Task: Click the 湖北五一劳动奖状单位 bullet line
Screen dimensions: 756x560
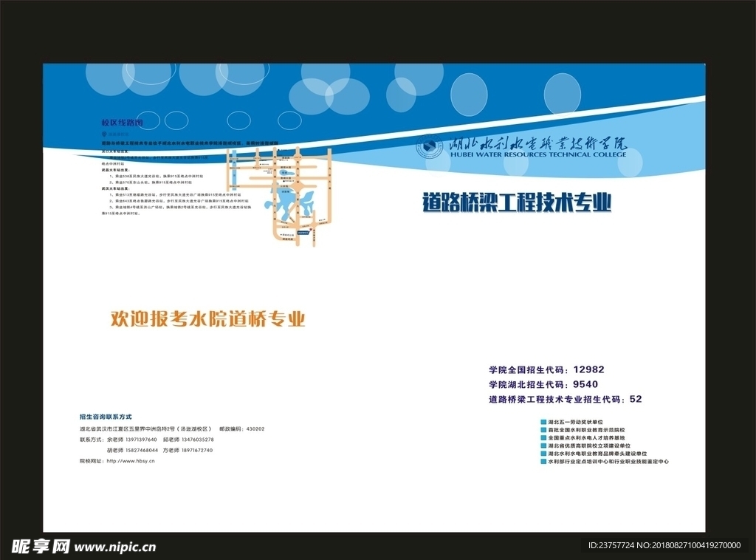Action: pyautogui.click(x=572, y=422)
